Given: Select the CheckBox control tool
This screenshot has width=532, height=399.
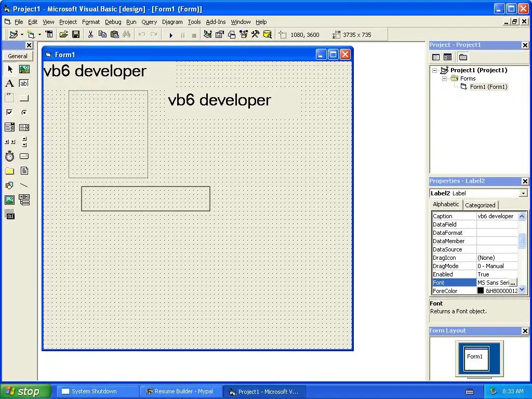Looking at the screenshot, I should click(x=10, y=112).
